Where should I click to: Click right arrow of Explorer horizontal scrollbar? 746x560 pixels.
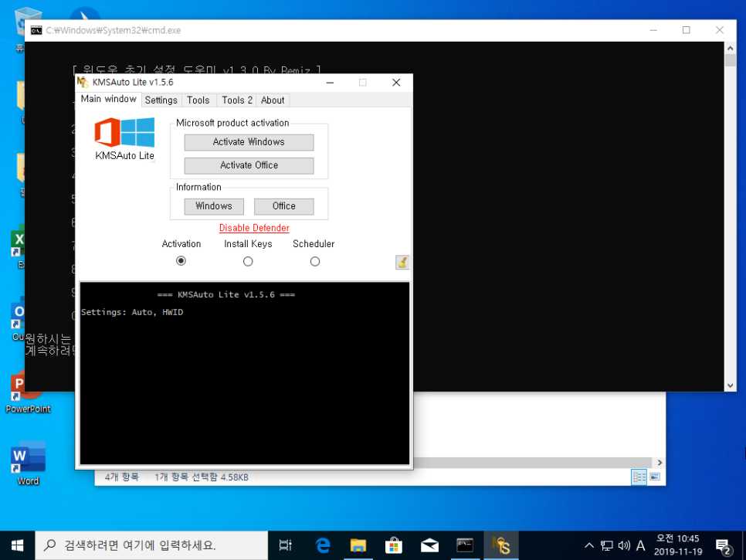click(660, 463)
